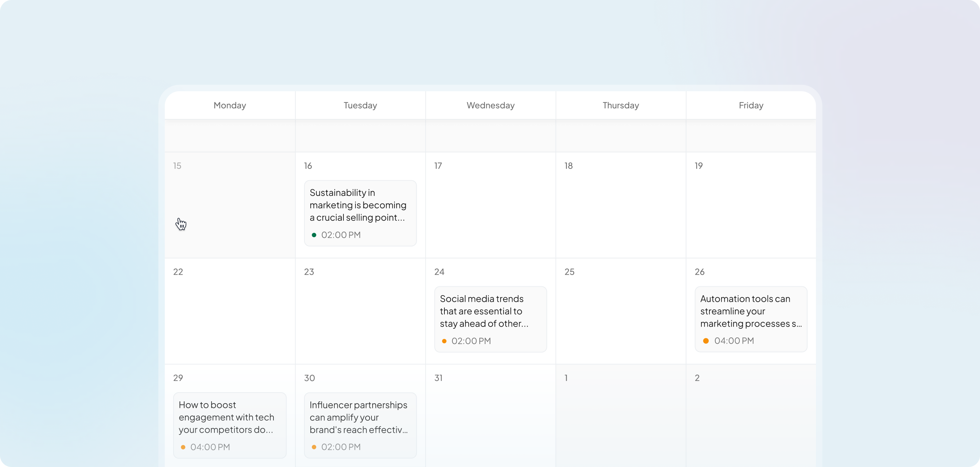Open the Automation tools post scheduled on the 26th
This screenshot has width=980, height=467.
click(x=750, y=319)
